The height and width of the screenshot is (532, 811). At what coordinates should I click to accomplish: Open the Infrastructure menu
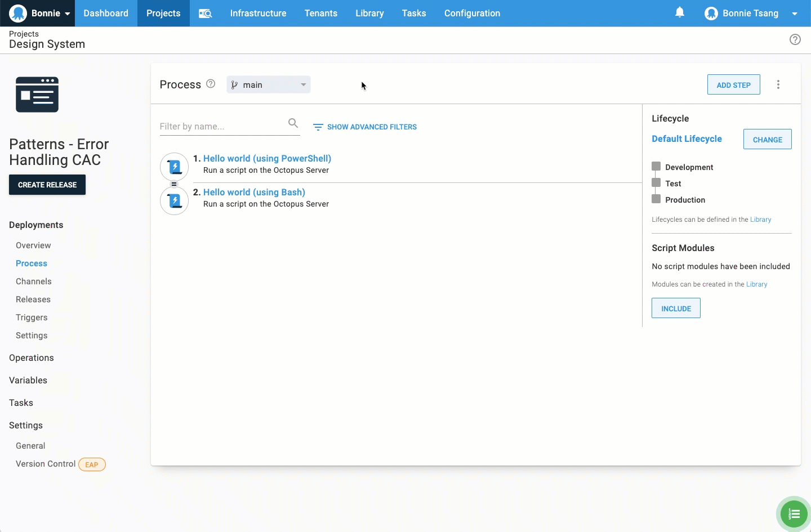258,13
